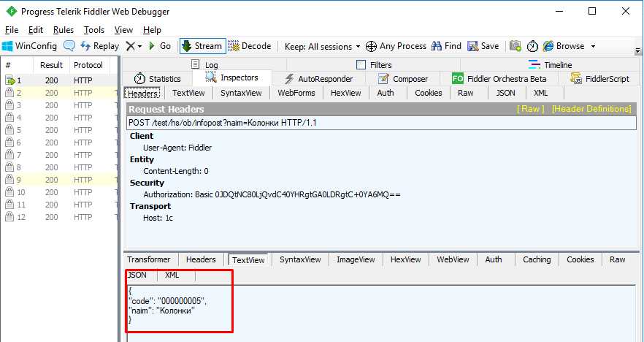
Task: Select the response JSON tab
Action: pos(137,275)
